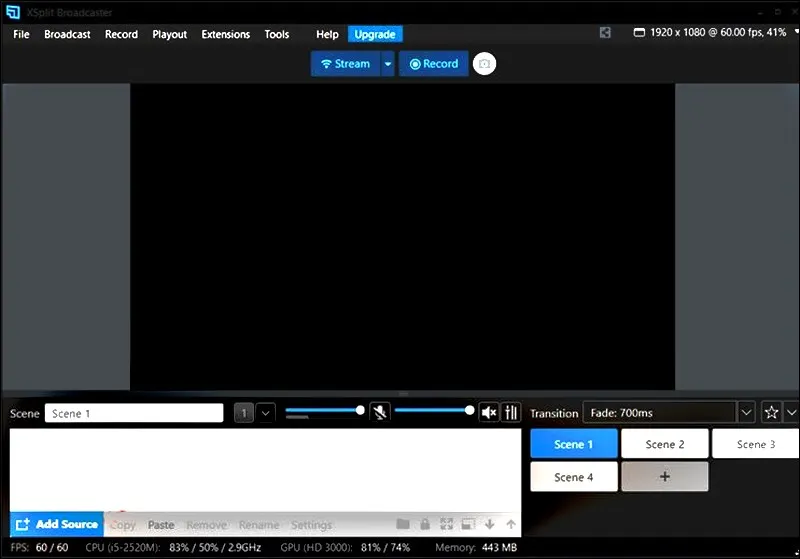Open the Fade: 700ms transition dropdown
This screenshot has height=559, width=800.
(x=669, y=413)
